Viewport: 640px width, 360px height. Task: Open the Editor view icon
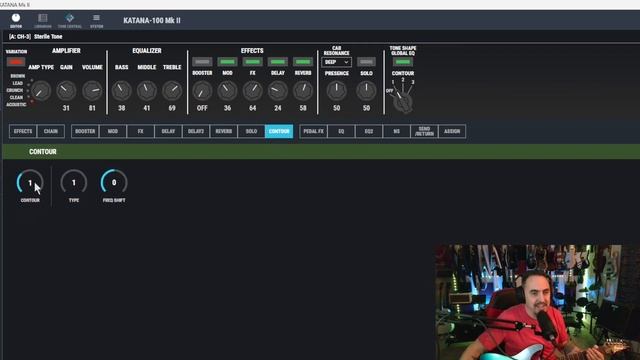[16, 20]
